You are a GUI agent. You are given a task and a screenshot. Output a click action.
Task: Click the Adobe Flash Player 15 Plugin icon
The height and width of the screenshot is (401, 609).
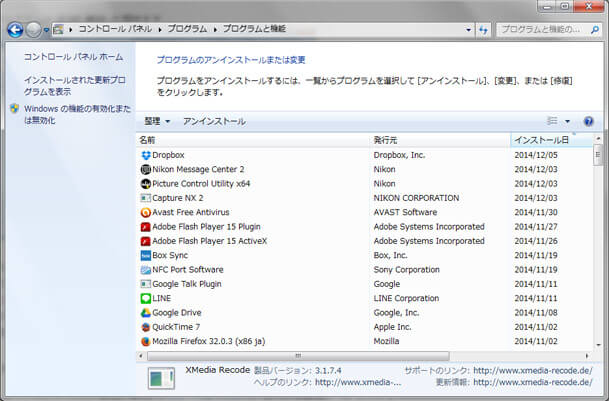tap(146, 227)
